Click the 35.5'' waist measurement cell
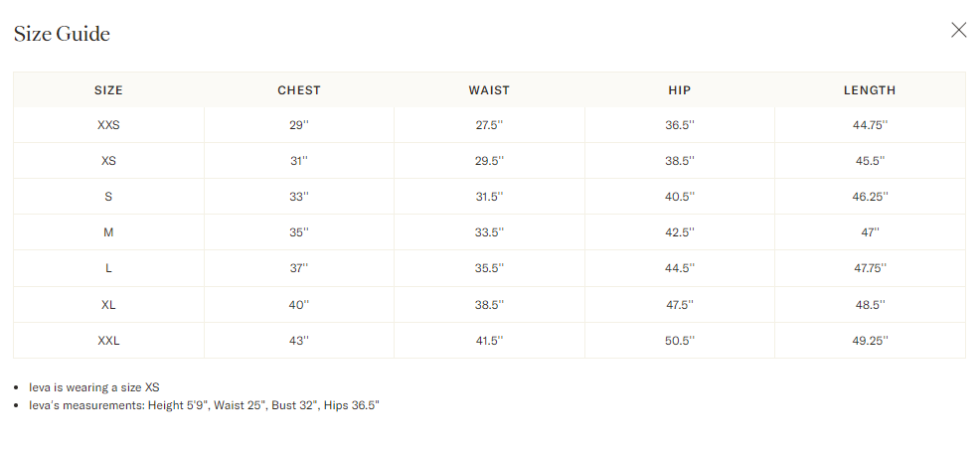 pos(489,268)
